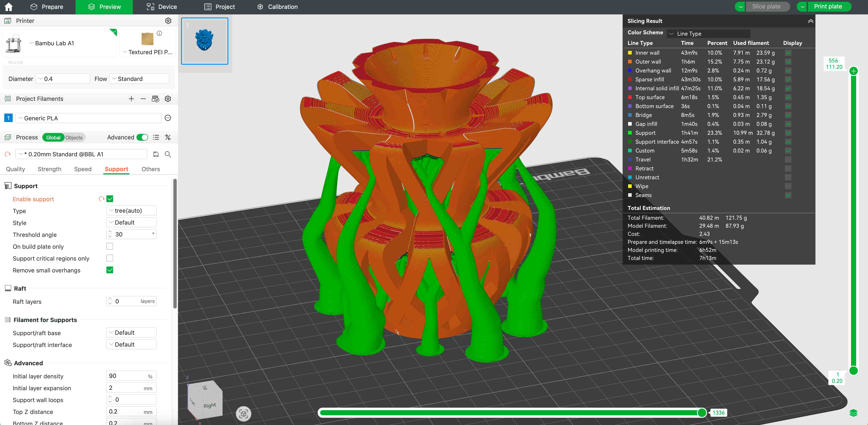Open the Print plate dropdown arrow
The width and height of the screenshot is (868, 425).
coord(802,7)
